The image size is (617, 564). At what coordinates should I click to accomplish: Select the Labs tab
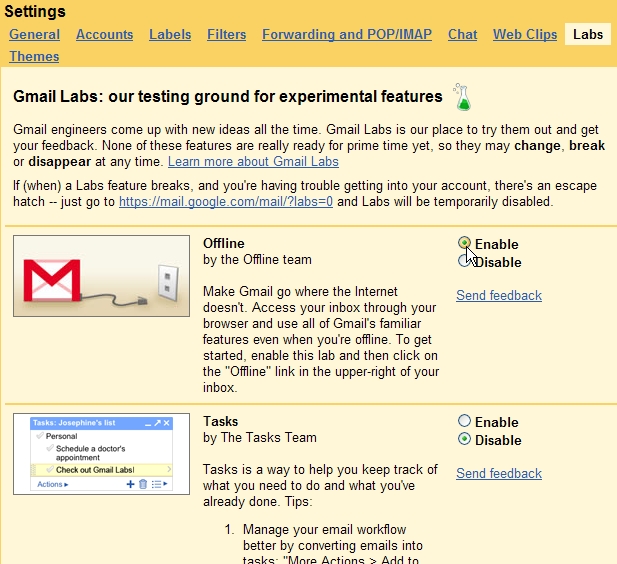588,34
